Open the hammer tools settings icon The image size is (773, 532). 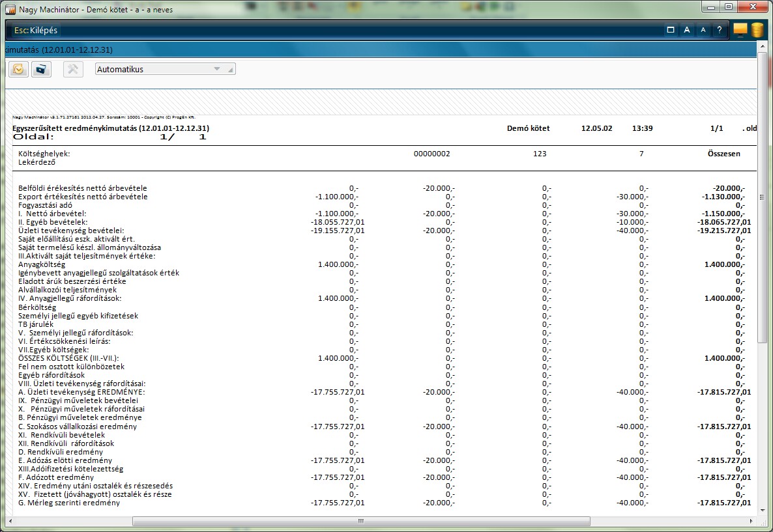pyautogui.click(x=73, y=69)
